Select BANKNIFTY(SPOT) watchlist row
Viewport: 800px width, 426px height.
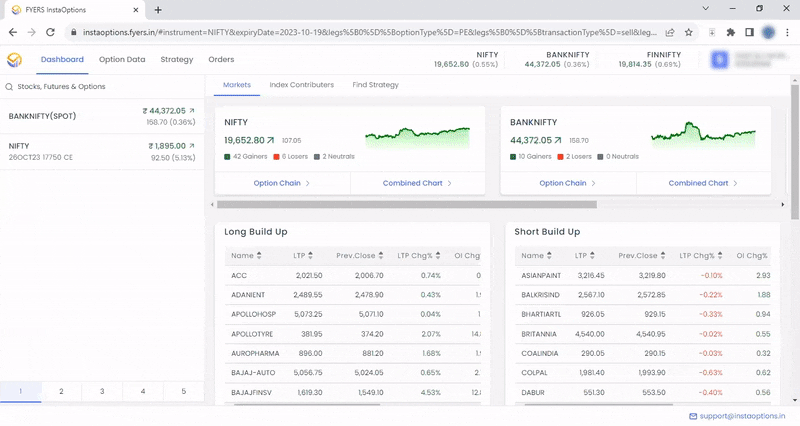click(x=102, y=116)
